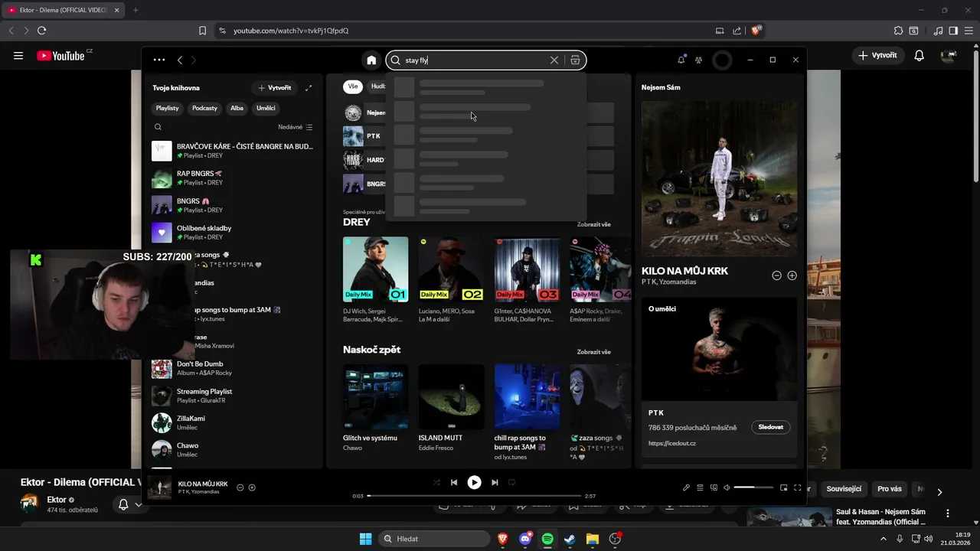Reload the browser page

(x=41, y=31)
